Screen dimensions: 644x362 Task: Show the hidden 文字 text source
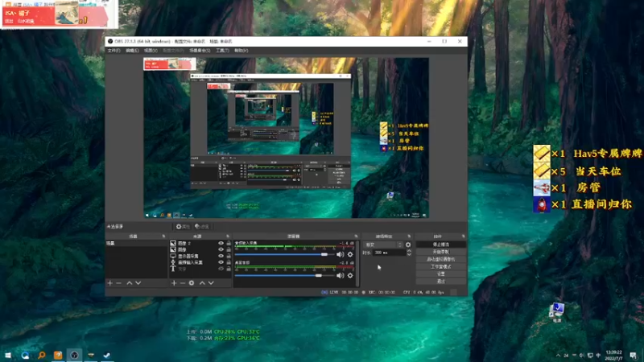221,269
